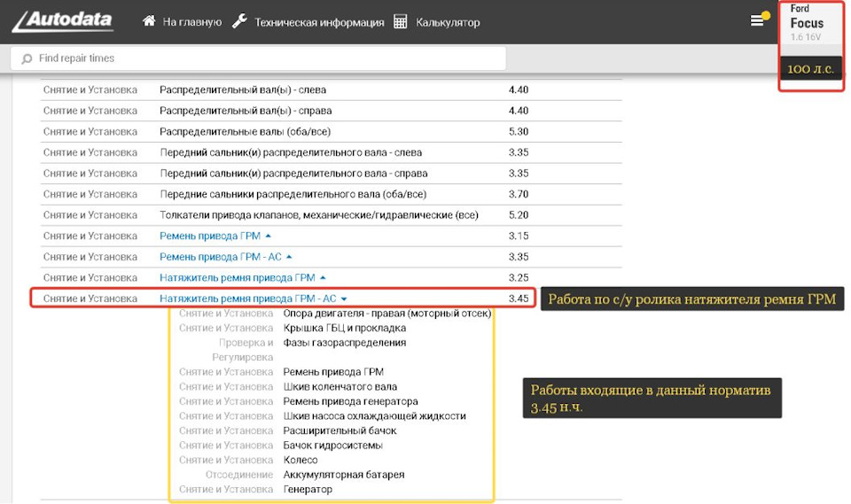Go to На главную
The width and height of the screenshot is (851, 504).
(x=192, y=22)
